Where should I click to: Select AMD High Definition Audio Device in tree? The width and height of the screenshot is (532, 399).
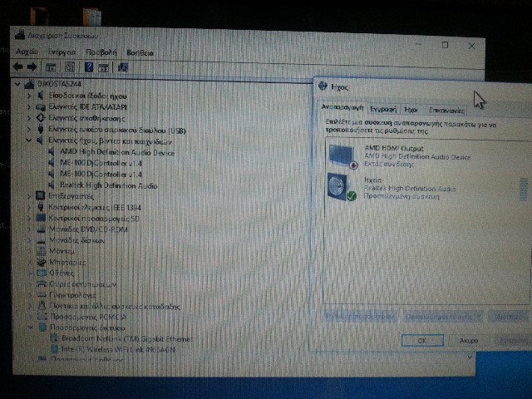pos(116,153)
